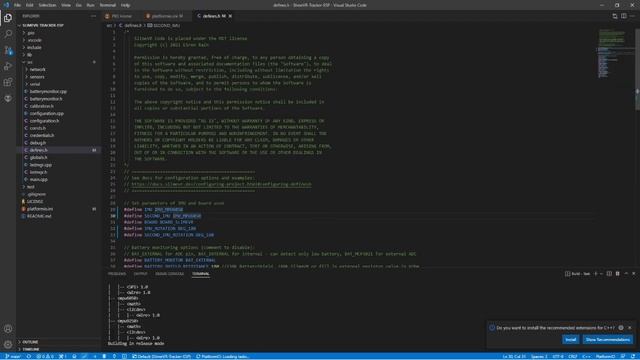Viewport: 640px width, 360px height.
Task: Switch to Debug Console panel tab
Action: pos(169,273)
